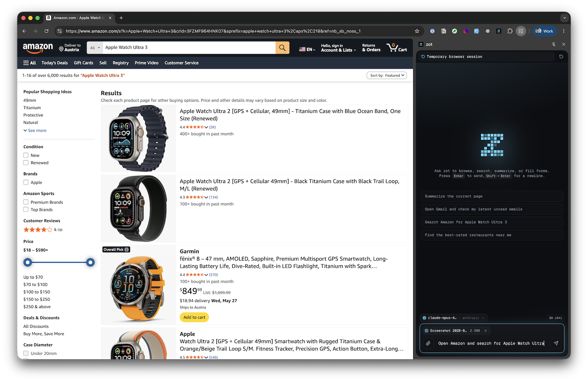The height and width of the screenshot is (382, 588).
Task: Check the Renewed condition filter
Action: click(x=26, y=163)
